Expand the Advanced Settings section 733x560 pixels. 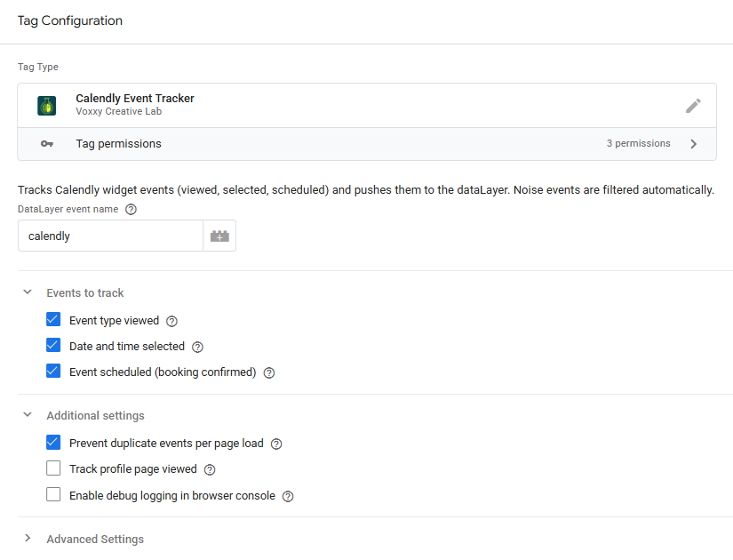click(x=28, y=539)
